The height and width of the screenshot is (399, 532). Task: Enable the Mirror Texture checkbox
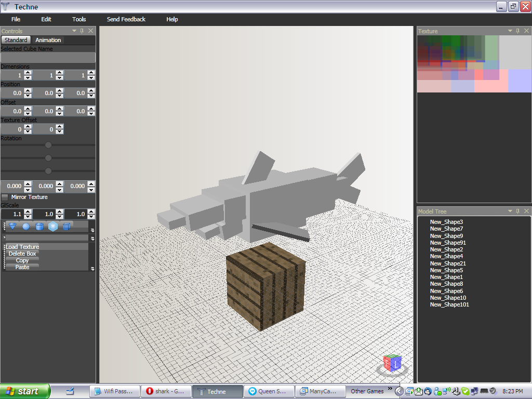coord(4,196)
